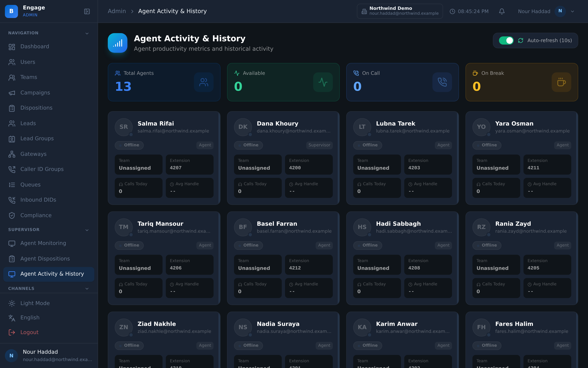Click Hadi Sabbagh's email address

click(x=414, y=231)
